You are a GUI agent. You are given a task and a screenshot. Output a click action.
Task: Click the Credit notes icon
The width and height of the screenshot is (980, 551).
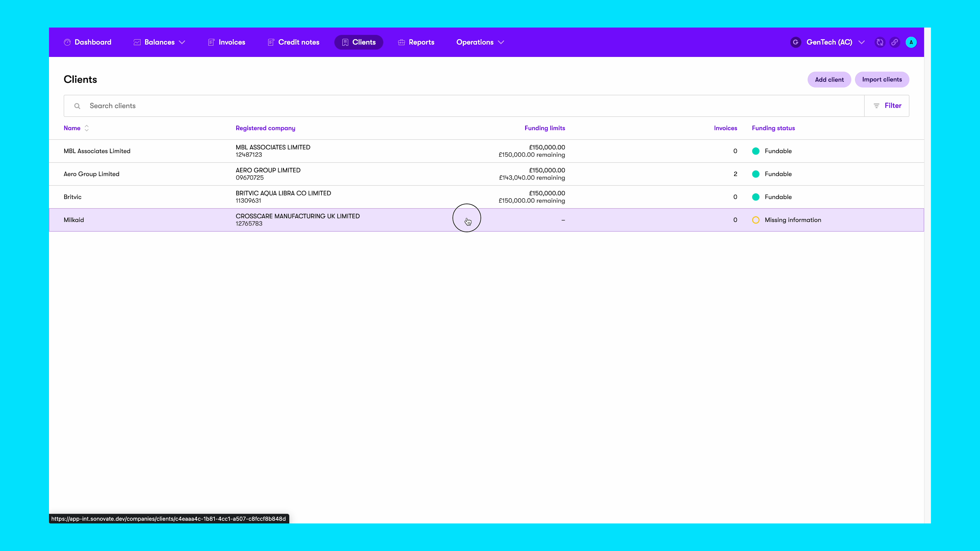point(271,42)
